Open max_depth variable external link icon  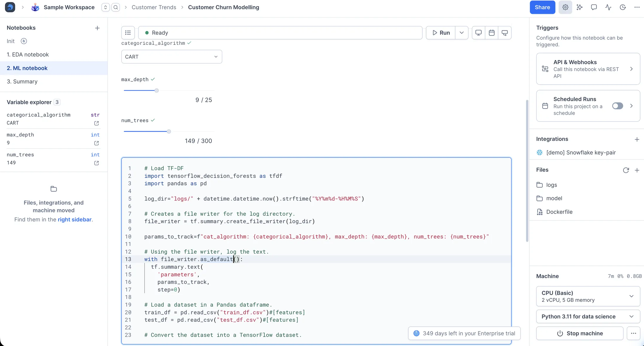pos(96,143)
